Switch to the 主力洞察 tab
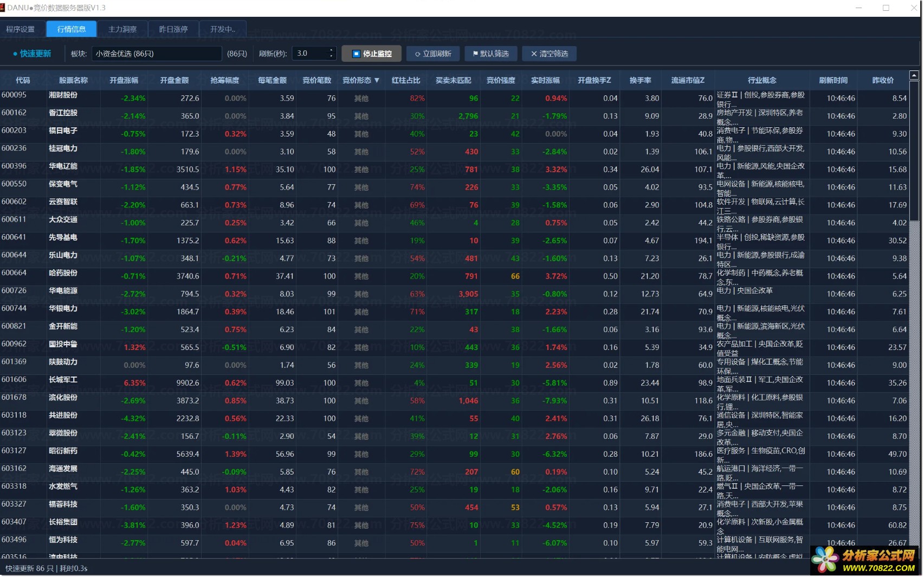Viewport: 924px width, 577px height. click(x=122, y=29)
